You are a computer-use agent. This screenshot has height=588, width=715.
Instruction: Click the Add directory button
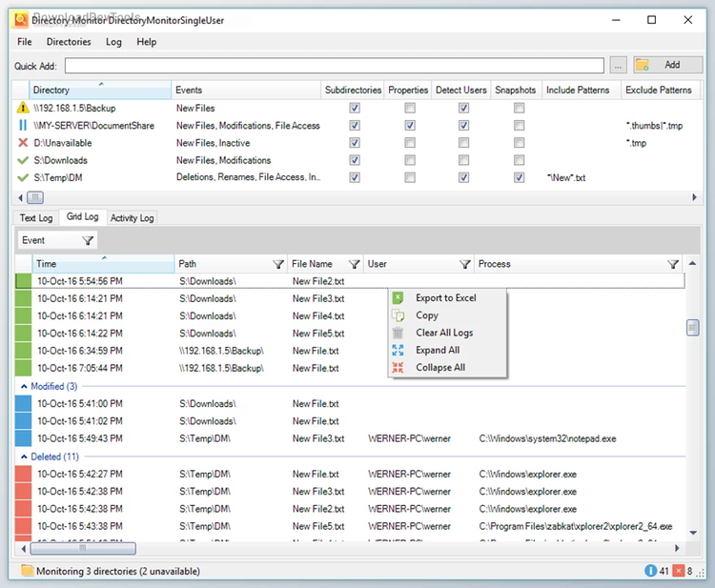coord(667,65)
